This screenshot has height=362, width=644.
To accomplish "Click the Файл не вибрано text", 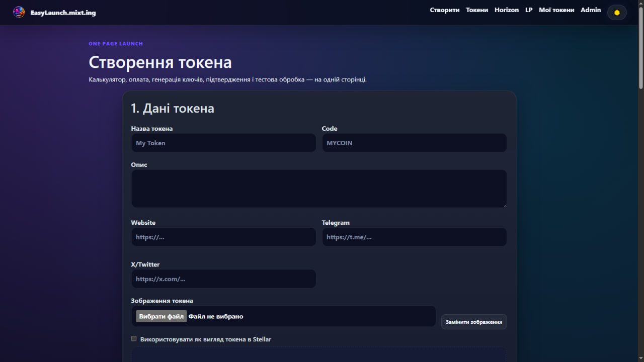I will [216, 316].
